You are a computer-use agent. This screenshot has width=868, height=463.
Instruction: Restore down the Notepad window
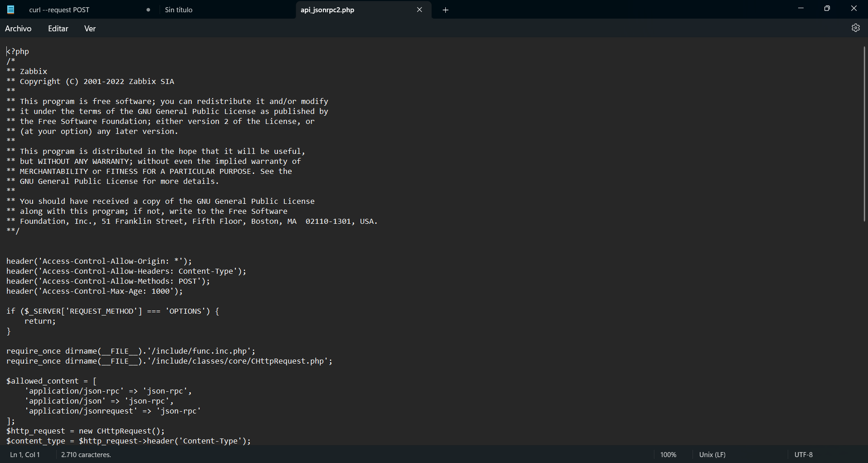pos(827,9)
